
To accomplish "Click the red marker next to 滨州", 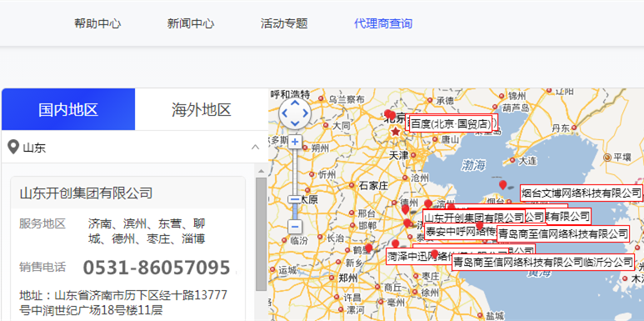I will [428, 203].
